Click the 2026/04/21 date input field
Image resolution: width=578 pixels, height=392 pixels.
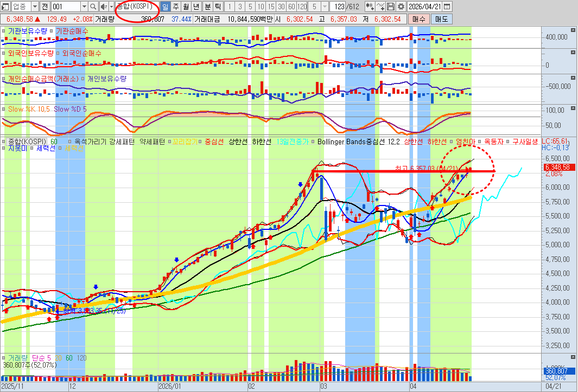(425, 7)
